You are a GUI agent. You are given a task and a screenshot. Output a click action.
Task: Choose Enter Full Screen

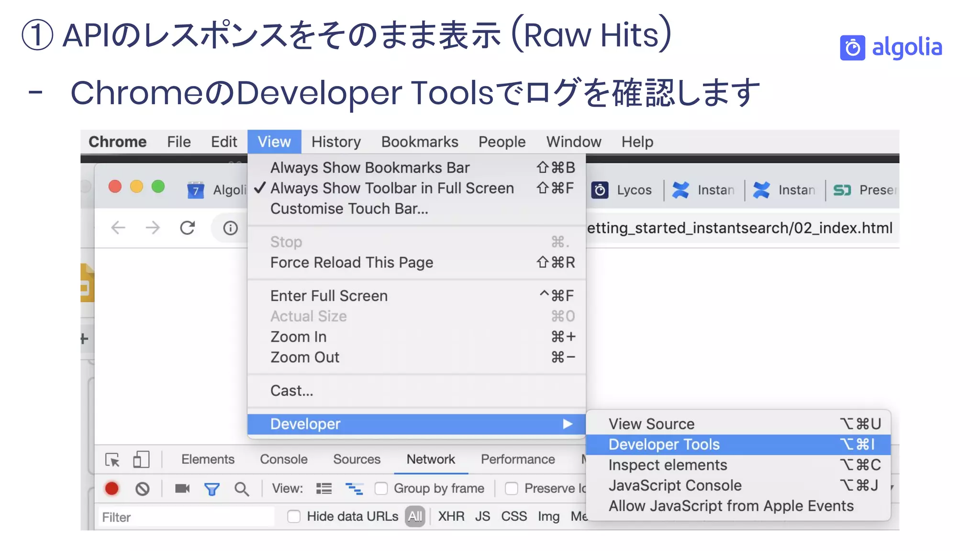pyautogui.click(x=417, y=296)
